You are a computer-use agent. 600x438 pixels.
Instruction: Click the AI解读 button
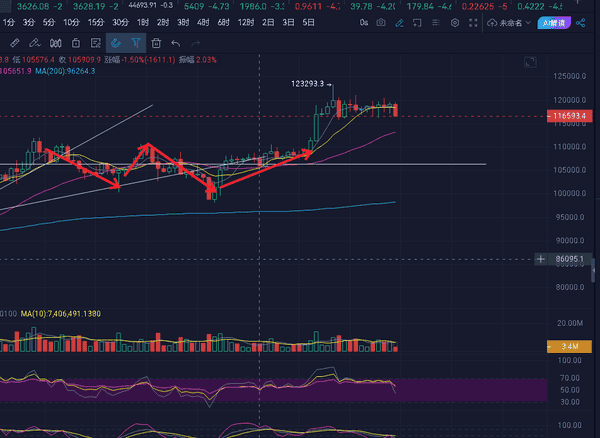tap(552, 22)
